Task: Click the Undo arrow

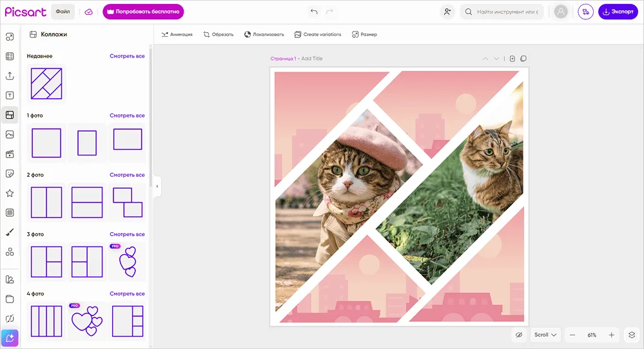Action: tap(314, 12)
